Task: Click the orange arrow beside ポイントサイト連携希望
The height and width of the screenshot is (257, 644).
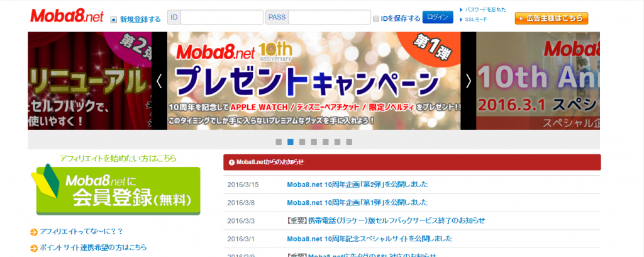Action: (x=34, y=248)
